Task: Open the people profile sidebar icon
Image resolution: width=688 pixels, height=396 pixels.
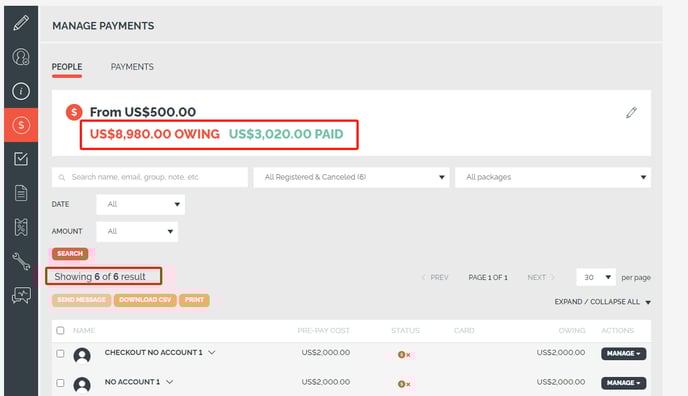Action: point(21,57)
